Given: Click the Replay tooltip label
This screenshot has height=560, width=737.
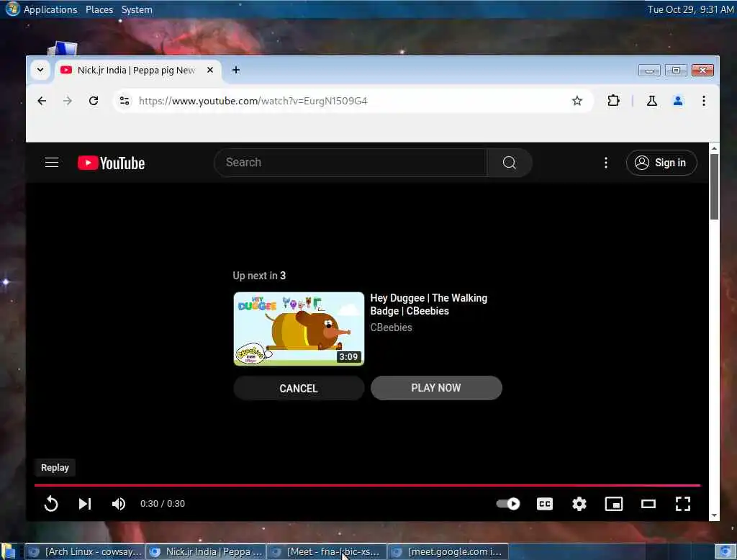Looking at the screenshot, I should click(x=55, y=468).
